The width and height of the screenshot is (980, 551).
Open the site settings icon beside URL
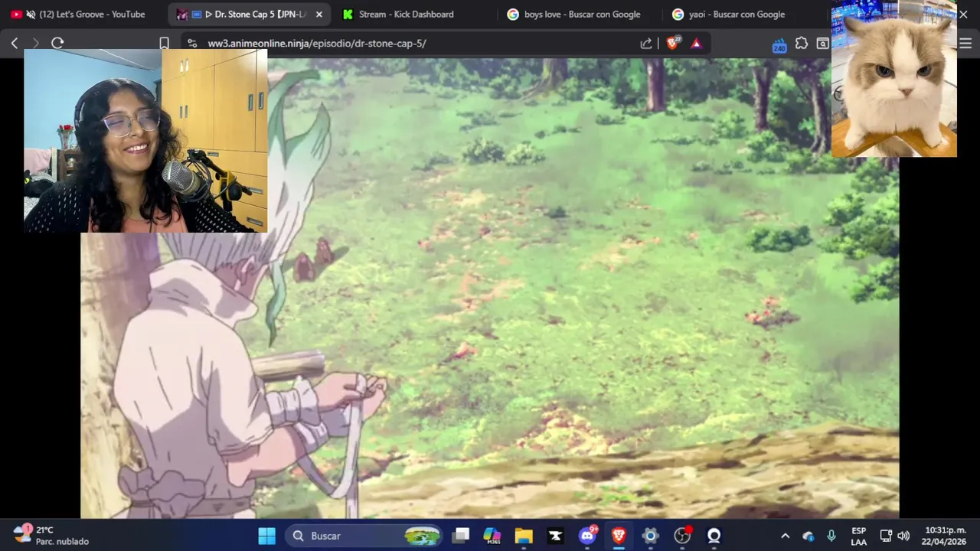(191, 43)
